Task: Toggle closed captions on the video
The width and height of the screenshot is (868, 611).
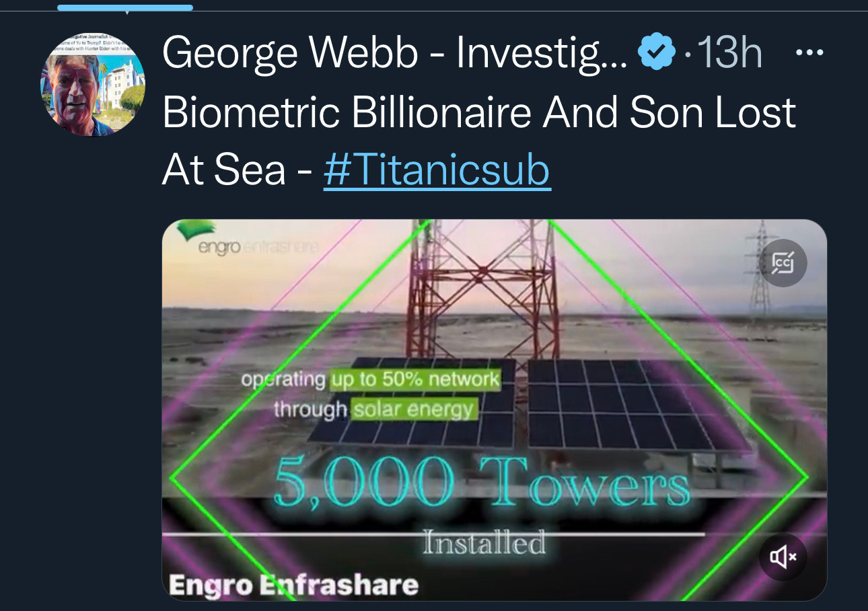Action: point(783,263)
